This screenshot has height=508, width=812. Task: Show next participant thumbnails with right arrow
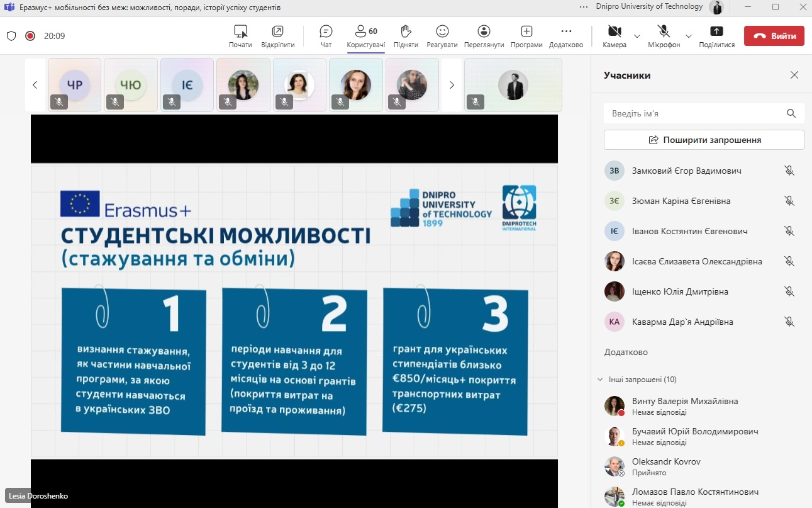point(452,85)
